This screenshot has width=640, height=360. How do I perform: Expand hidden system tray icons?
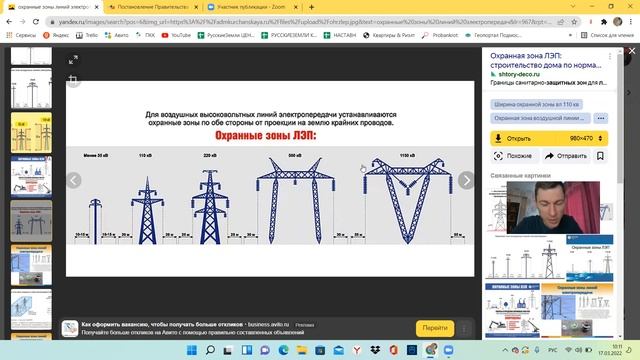coord(505,350)
